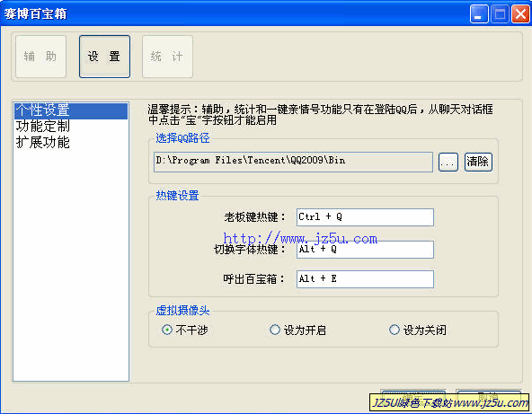532x414 pixels.
Task: Minimize the 赛博百宝箱 window
Action: (x=479, y=13)
